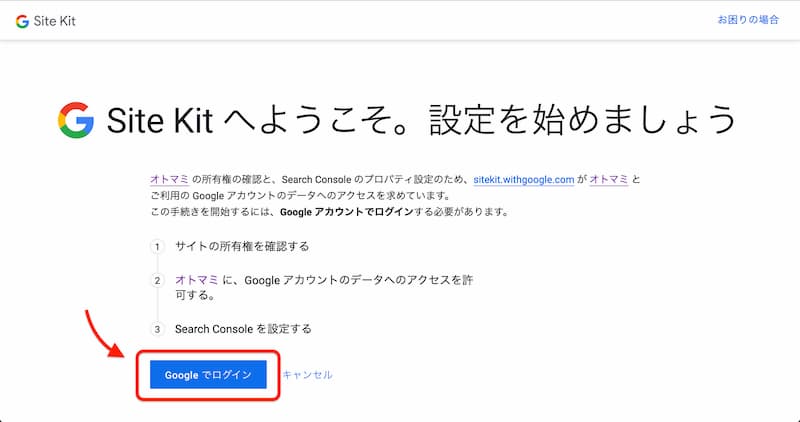Click the large Google logo beside the heading
The height and width of the screenshot is (422, 800).
click(76, 120)
